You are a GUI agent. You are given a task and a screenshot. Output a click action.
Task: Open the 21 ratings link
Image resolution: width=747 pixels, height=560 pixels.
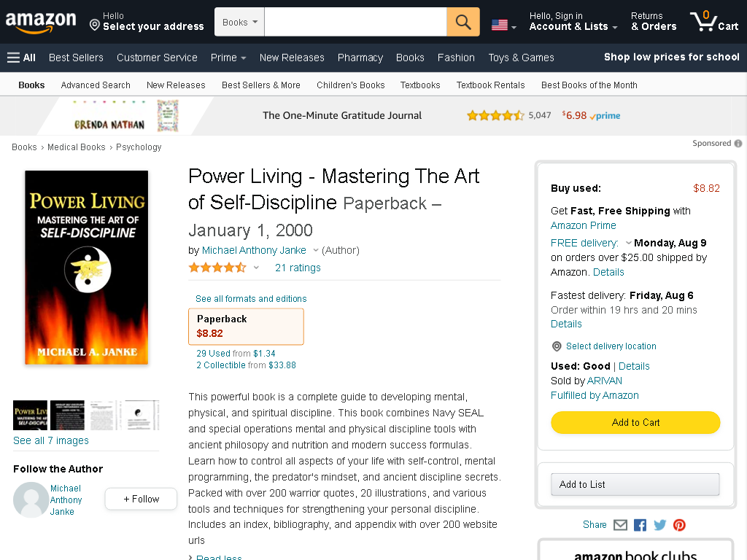click(x=298, y=268)
